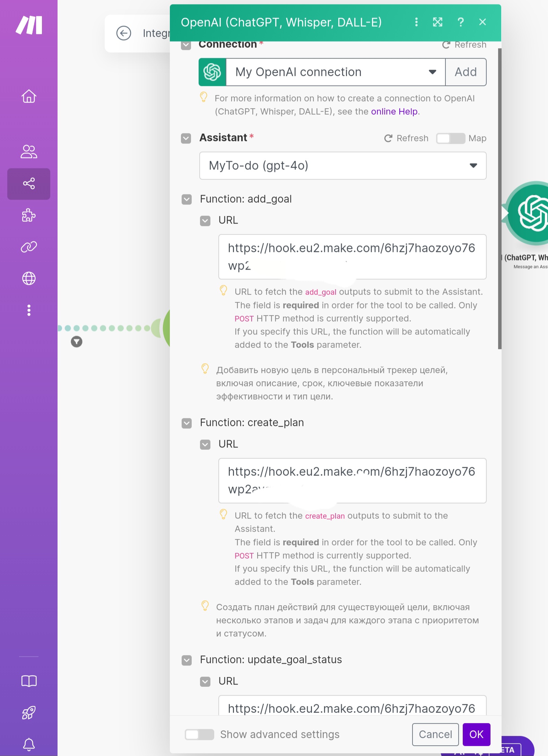548x756 pixels.
Task: Open the Webhooks globe icon
Action: (29, 278)
